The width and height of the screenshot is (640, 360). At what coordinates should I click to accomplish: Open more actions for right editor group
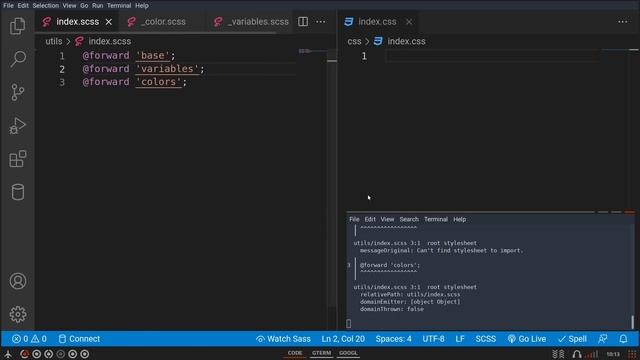[x=622, y=22]
